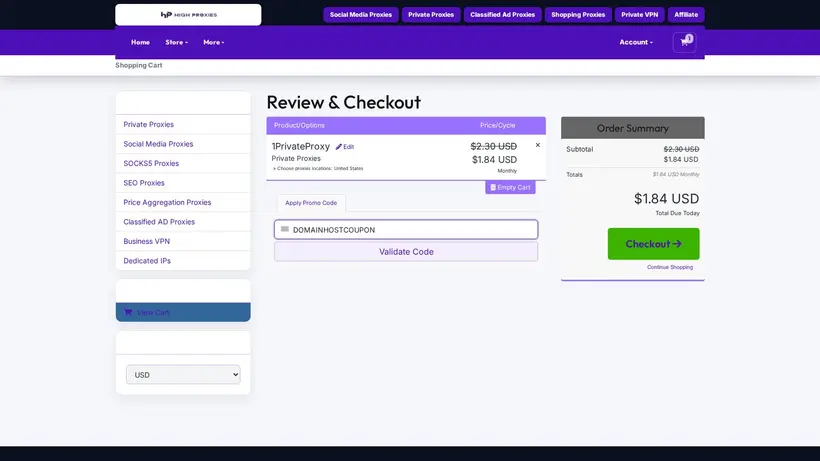Viewport: 820px width, 461px height.
Task: Expand the More dropdown menu
Action: coord(213,42)
